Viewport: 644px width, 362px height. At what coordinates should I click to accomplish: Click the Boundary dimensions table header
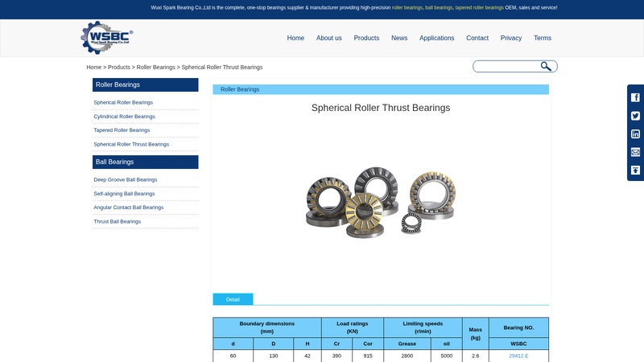click(267, 327)
